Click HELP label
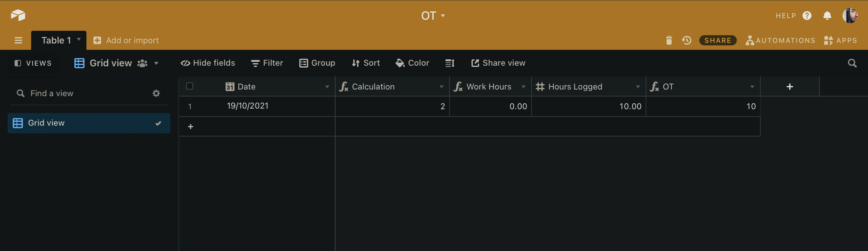 pos(786,16)
